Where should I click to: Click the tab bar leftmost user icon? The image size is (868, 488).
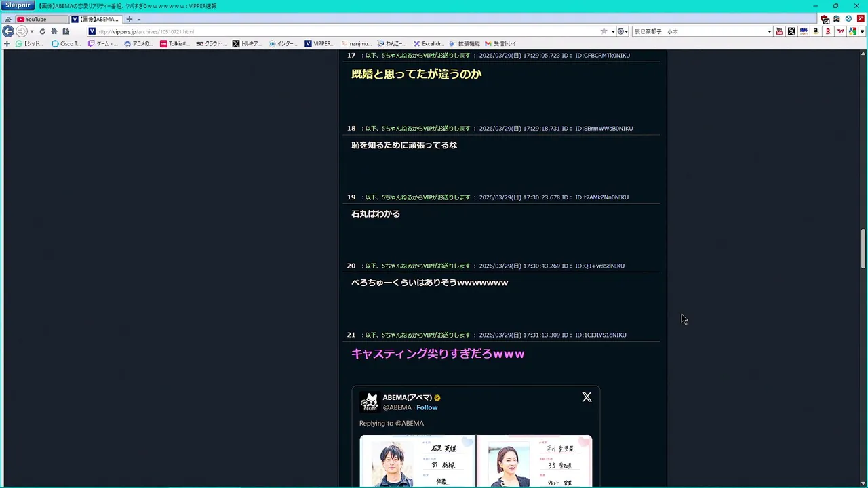point(8,20)
